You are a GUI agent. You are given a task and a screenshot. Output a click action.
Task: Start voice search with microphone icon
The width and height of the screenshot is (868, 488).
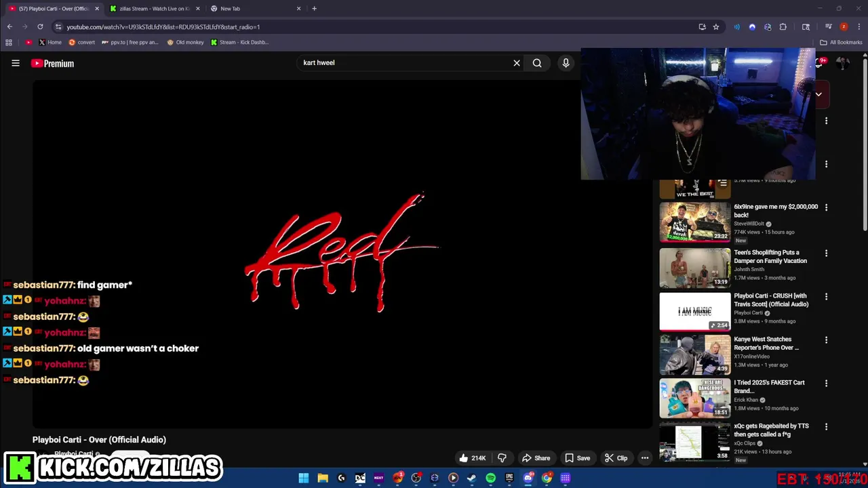566,63
